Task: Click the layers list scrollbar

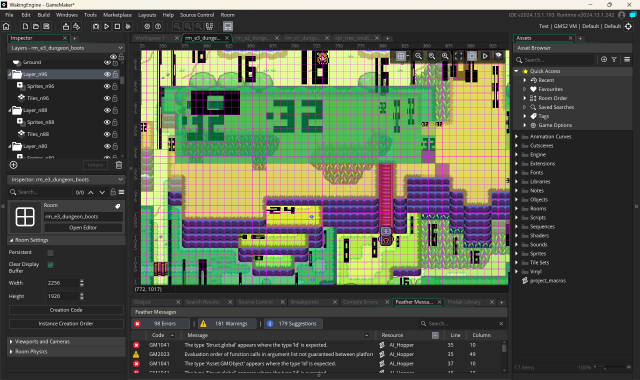Action: tap(122, 80)
